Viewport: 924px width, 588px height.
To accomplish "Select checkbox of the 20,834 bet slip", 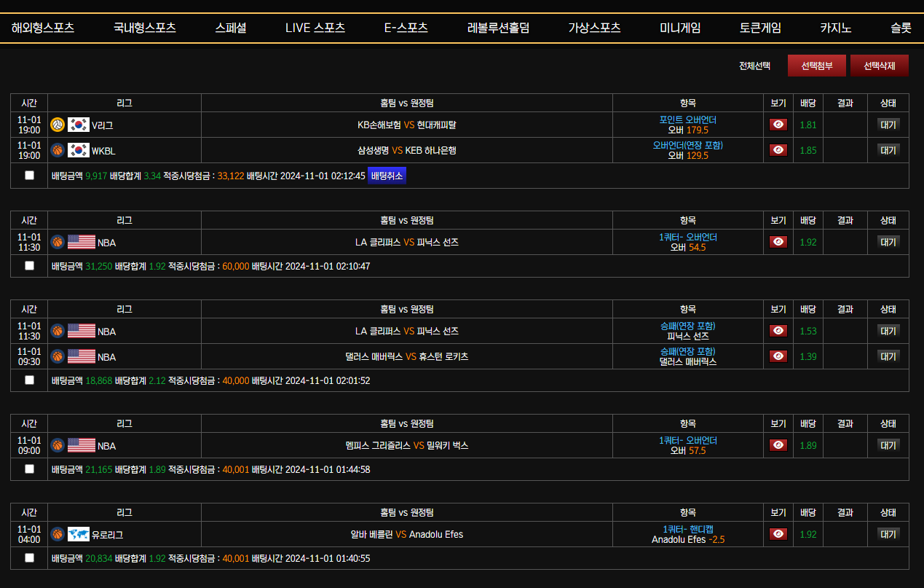I will point(29,558).
